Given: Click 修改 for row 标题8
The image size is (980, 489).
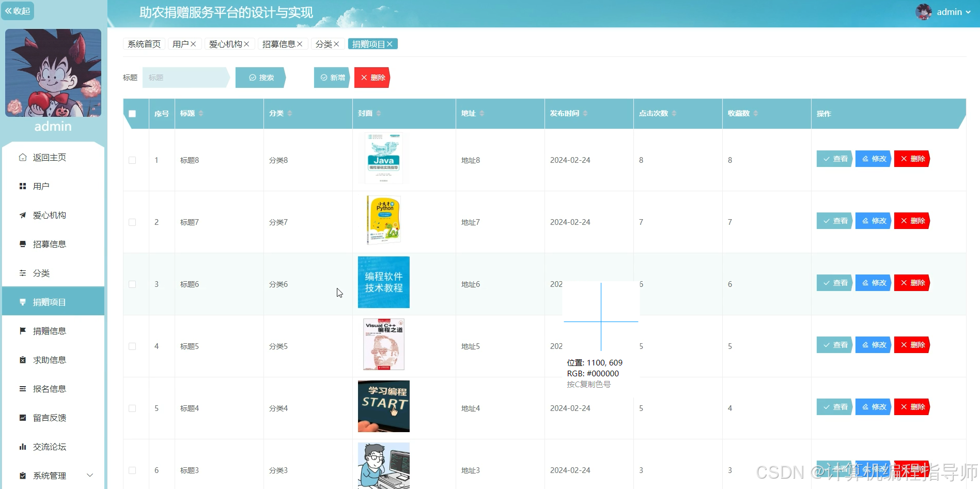Looking at the screenshot, I should [874, 159].
